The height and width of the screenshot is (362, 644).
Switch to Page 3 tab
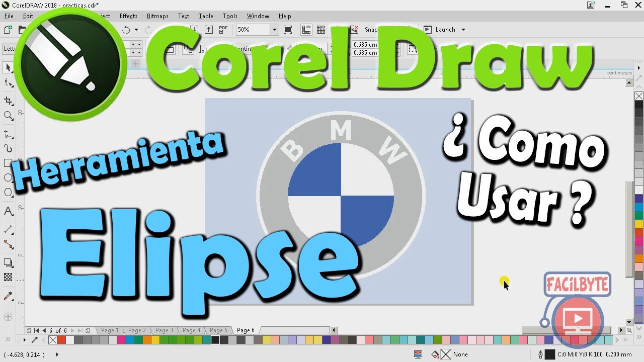(164, 330)
